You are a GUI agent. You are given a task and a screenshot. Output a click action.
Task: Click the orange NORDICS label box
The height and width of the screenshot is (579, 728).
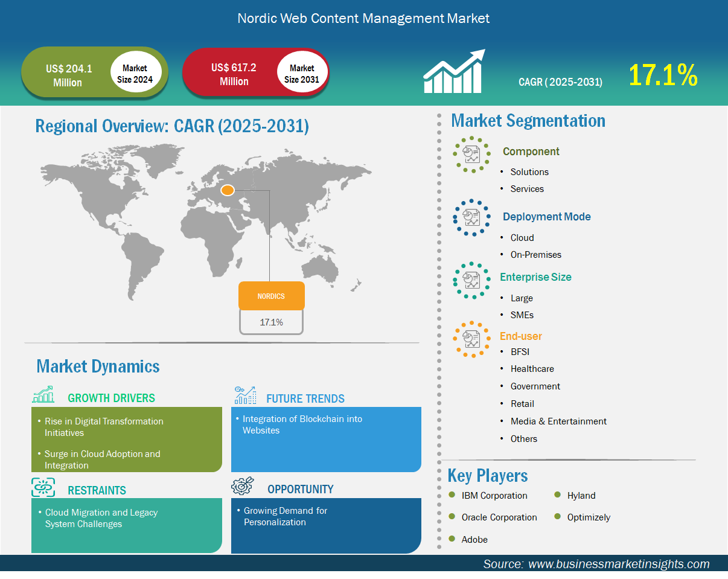[x=271, y=296]
